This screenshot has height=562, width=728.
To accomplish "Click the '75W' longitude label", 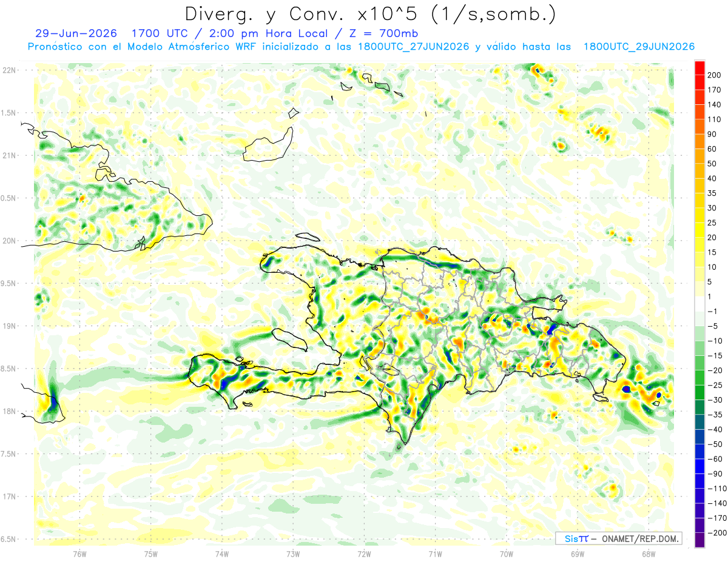I will point(151,553).
